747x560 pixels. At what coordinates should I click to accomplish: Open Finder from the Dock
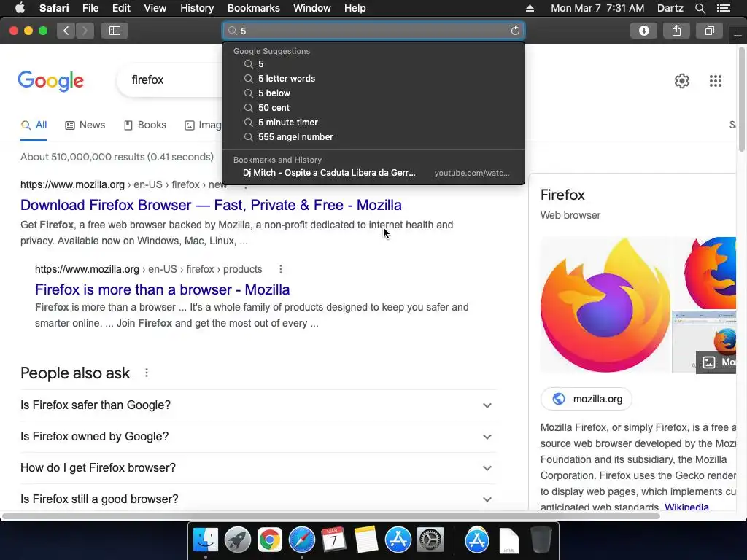click(x=206, y=540)
